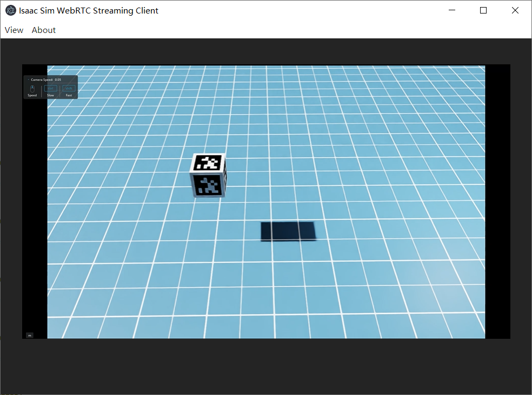Maximize the Streaming Client window

[x=483, y=10]
